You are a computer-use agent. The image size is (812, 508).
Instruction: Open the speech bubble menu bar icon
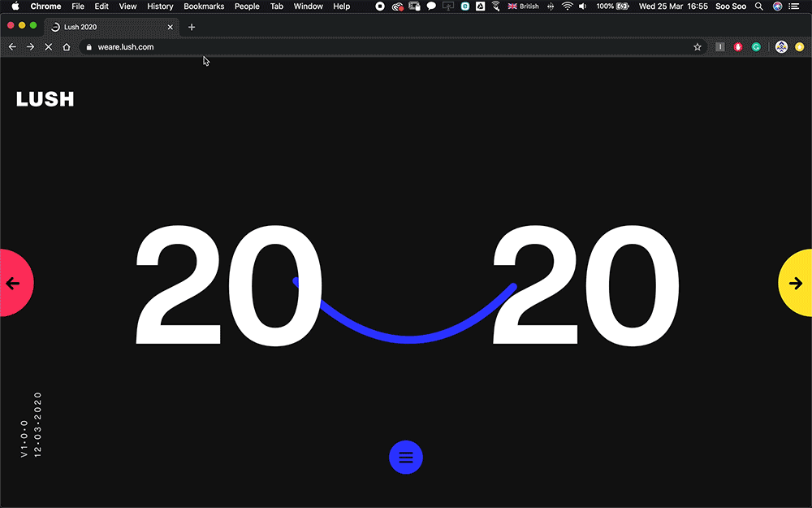[x=431, y=7]
